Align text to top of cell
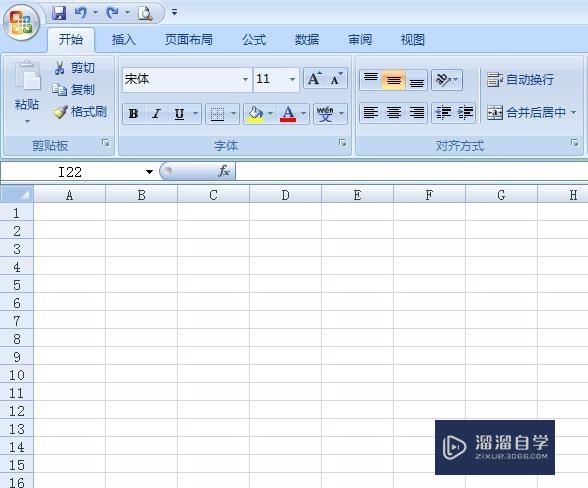The width and height of the screenshot is (588, 488). pos(370,79)
